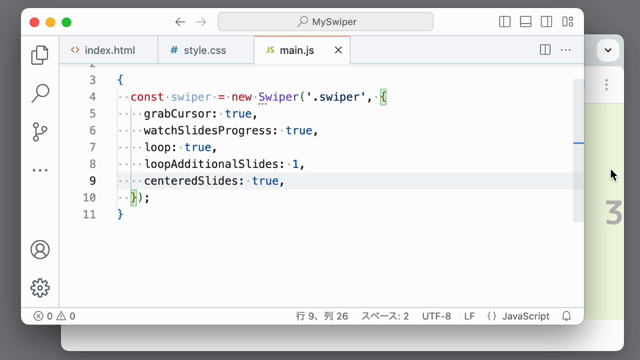Go back with the left arrow
This screenshot has height=360, width=640.
coord(180,22)
